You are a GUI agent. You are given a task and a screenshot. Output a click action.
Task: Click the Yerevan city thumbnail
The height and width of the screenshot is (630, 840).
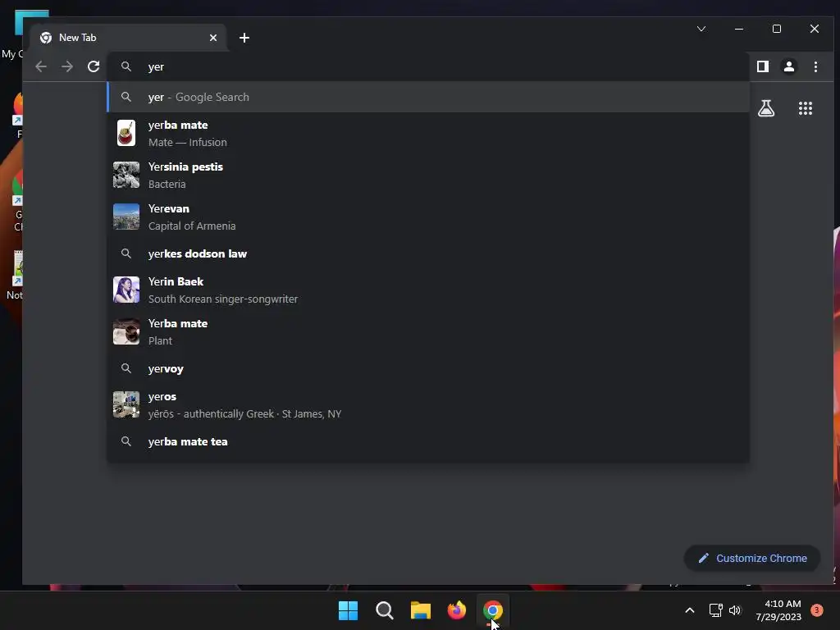(126, 217)
